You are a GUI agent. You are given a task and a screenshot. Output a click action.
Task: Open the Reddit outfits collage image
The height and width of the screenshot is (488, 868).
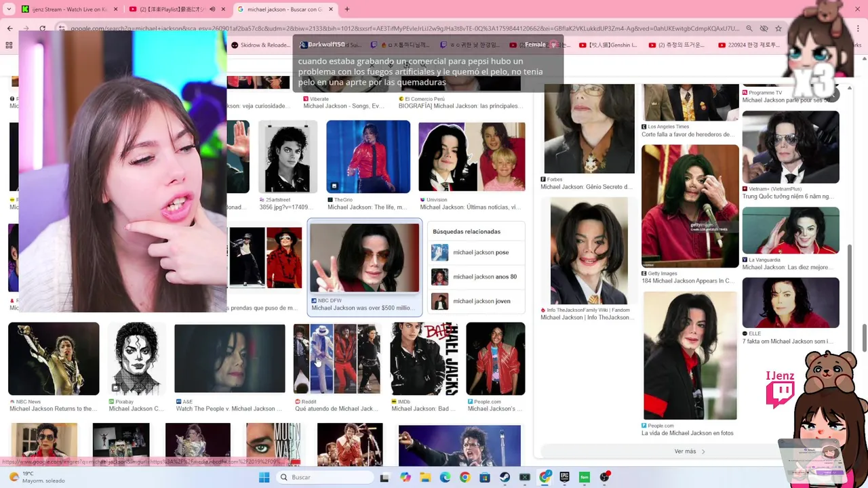[337, 359]
